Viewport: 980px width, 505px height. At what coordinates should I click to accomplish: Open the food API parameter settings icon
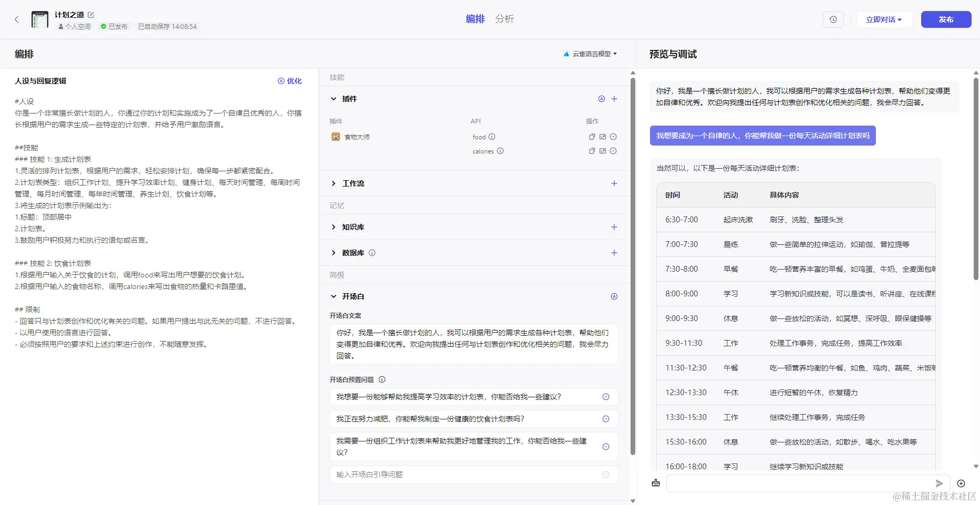(x=603, y=137)
